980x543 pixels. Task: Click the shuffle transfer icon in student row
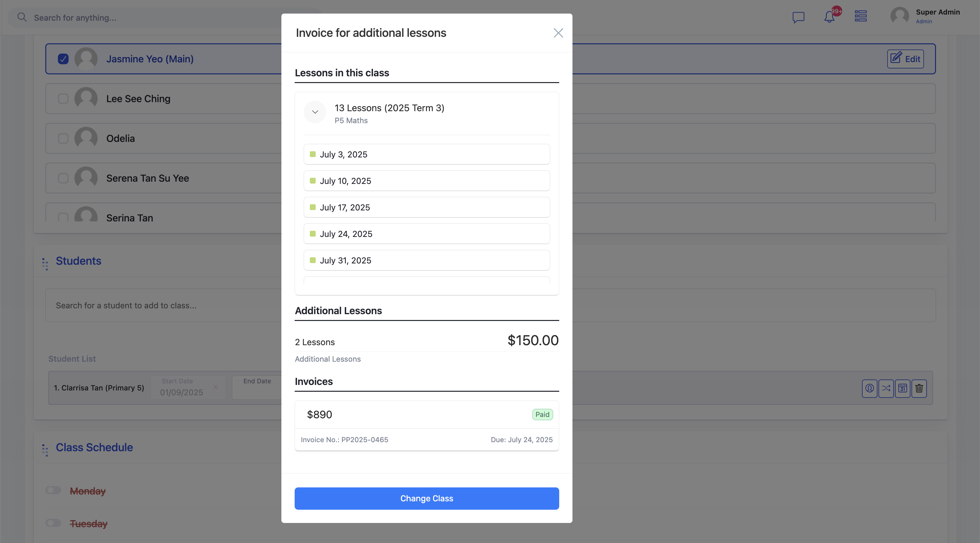[x=886, y=388]
